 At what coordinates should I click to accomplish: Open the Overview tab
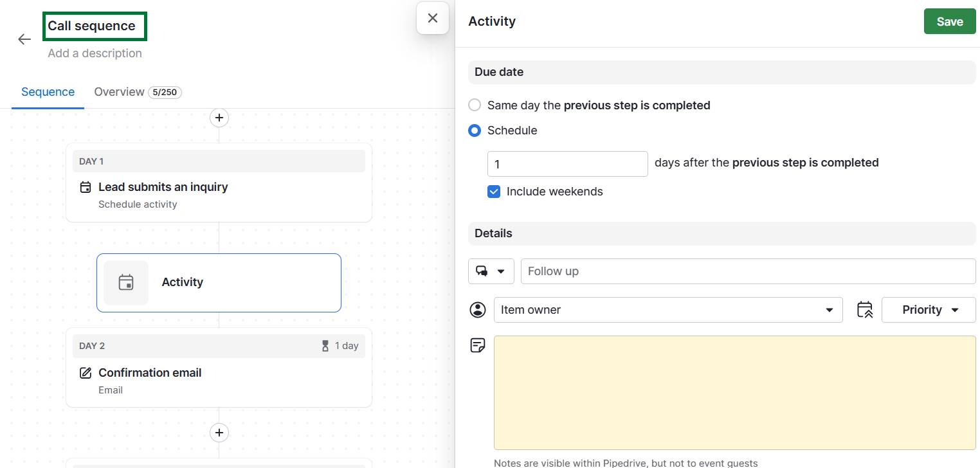click(x=138, y=92)
